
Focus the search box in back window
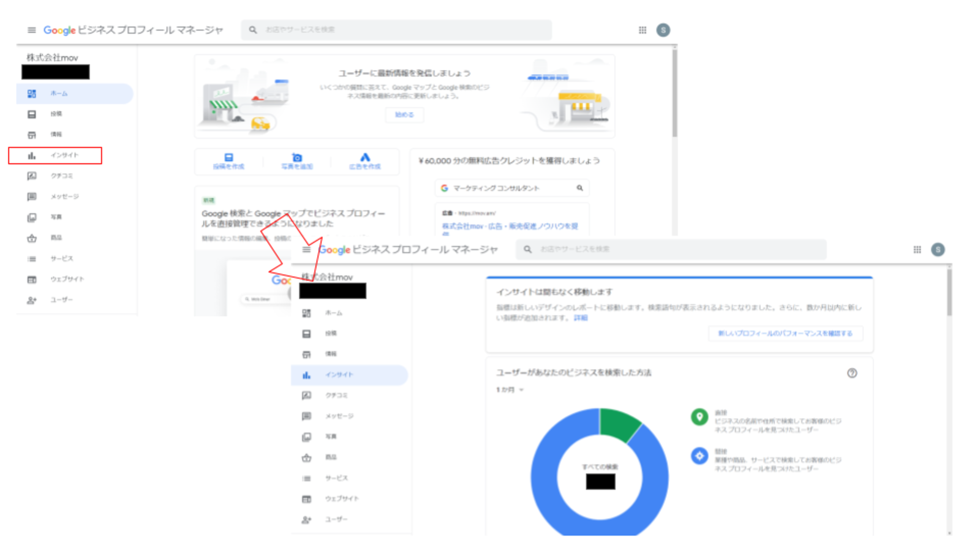coord(396,29)
